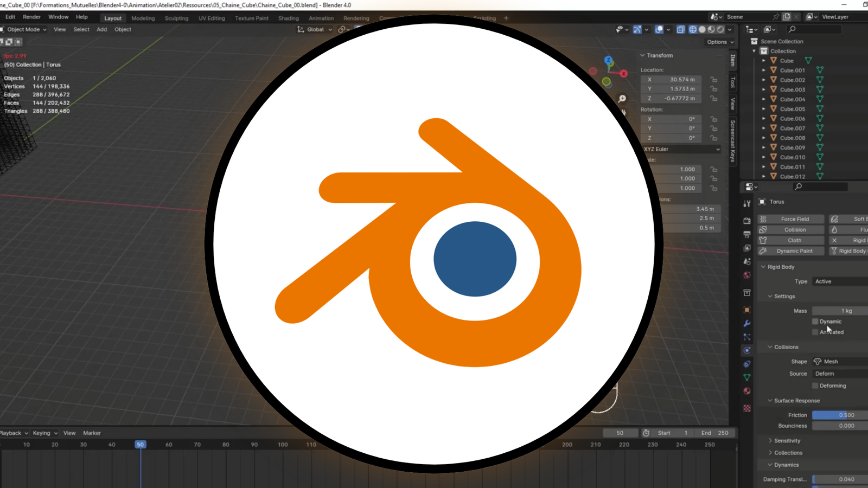Screen dimensions: 868x488
Task: Adjust the Bounciness slider
Action: [x=840, y=426]
